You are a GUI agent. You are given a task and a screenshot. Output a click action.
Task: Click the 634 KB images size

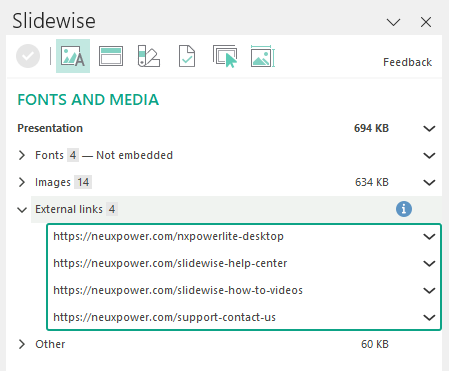[x=372, y=182]
